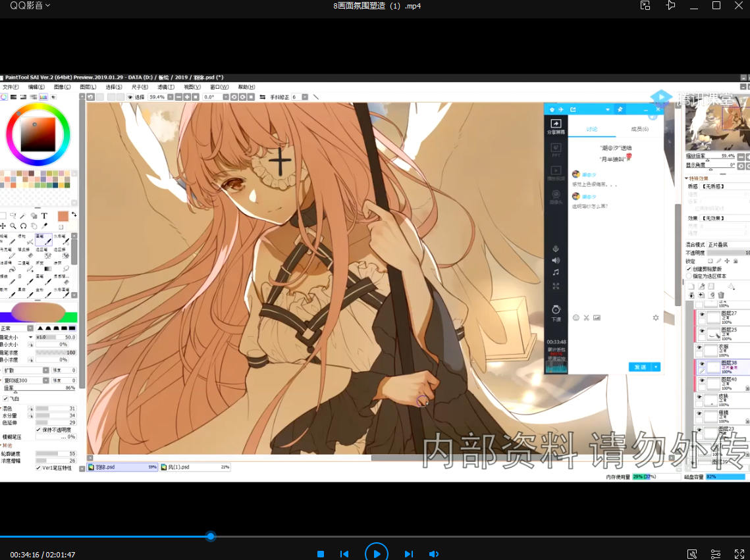
Task: Open the 图层(L) menu
Action: pos(88,87)
